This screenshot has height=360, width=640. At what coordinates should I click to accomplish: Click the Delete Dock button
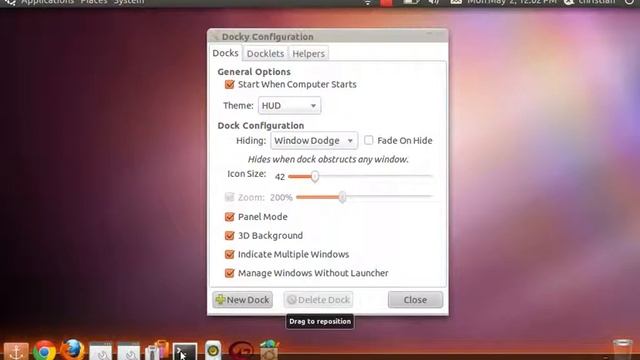click(318, 300)
